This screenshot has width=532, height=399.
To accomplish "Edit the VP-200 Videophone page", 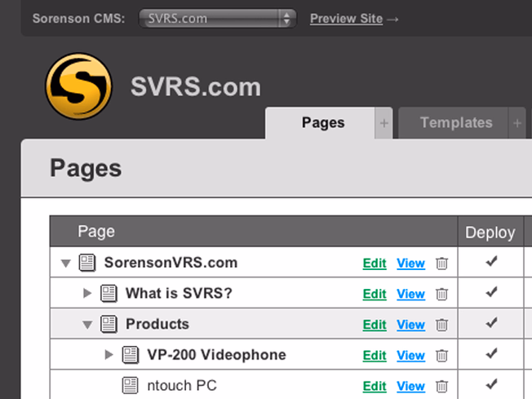I will 375,356.
